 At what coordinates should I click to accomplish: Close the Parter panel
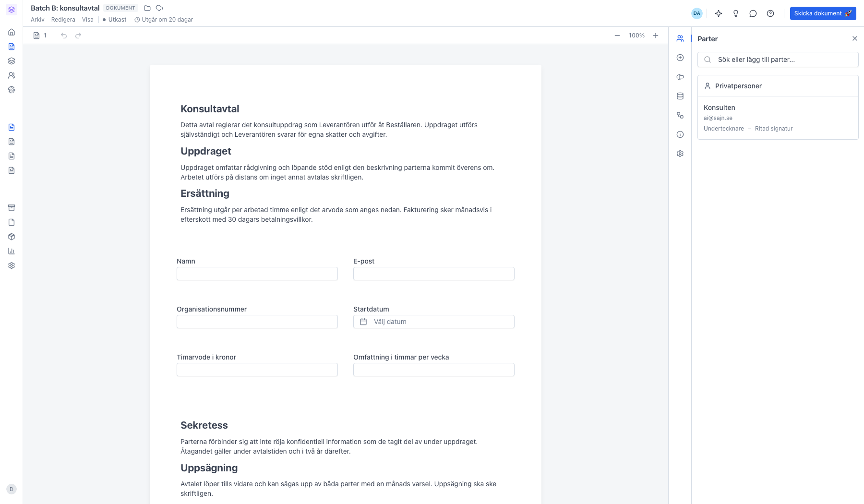click(855, 38)
